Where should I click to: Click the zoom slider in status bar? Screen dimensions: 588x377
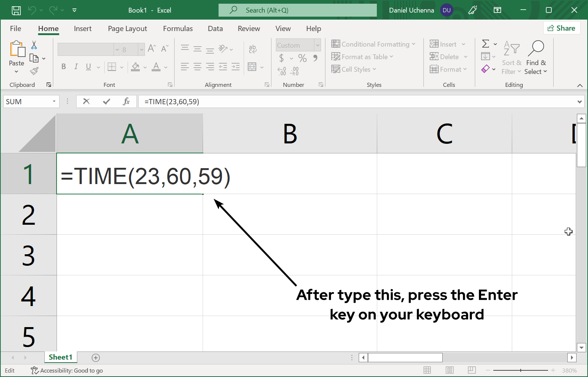tap(520, 370)
